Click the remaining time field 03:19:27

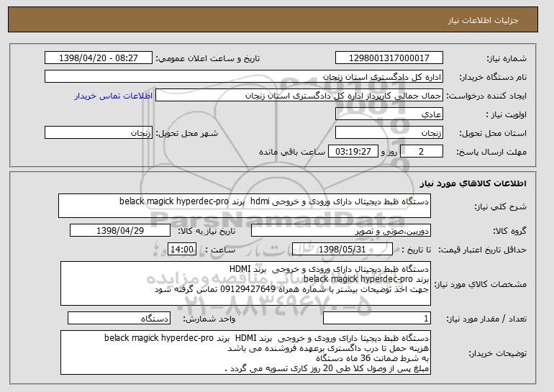pyautogui.click(x=353, y=152)
